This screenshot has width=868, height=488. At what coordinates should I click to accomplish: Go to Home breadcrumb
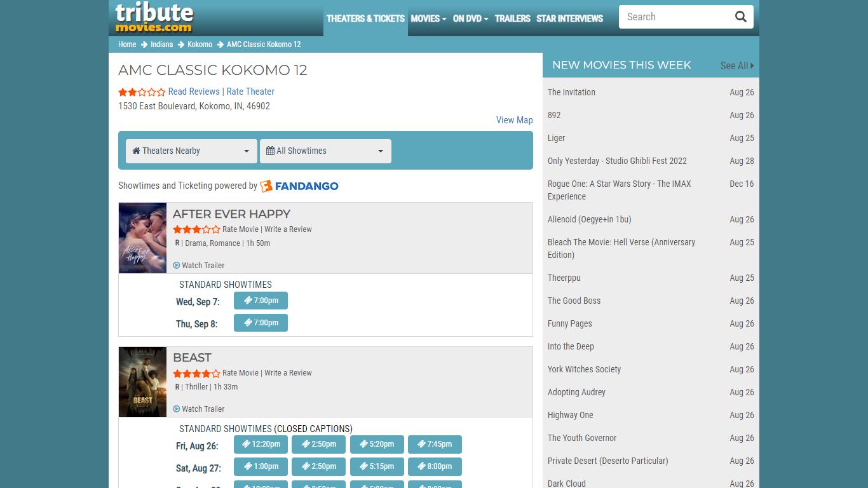pyautogui.click(x=127, y=44)
